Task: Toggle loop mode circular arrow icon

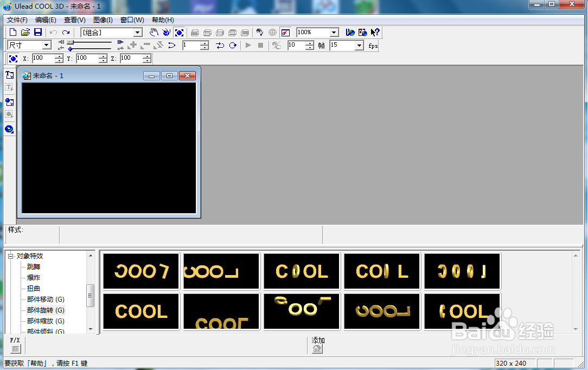Action: pyautogui.click(x=233, y=46)
